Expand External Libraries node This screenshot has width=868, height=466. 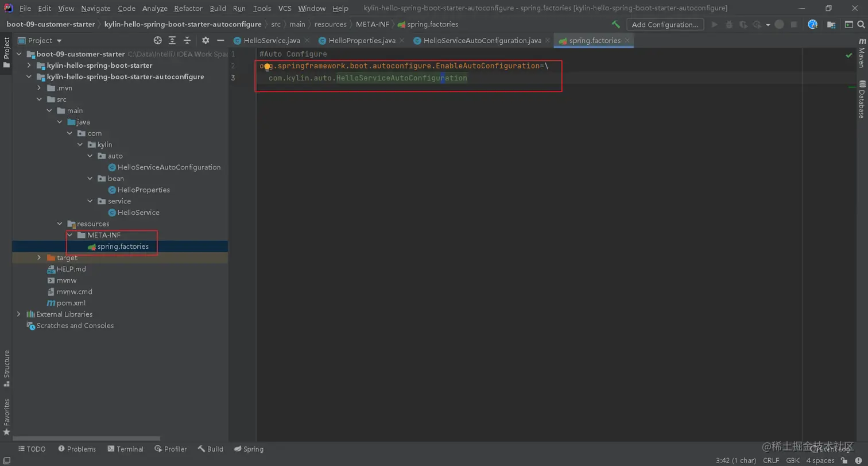click(x=20, y=314)
